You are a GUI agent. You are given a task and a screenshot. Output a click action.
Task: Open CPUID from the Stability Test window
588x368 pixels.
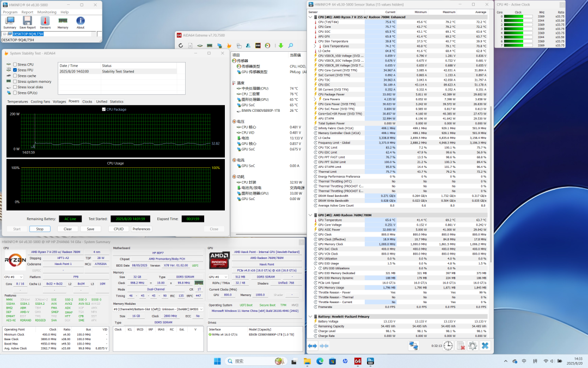click(119, 229)
